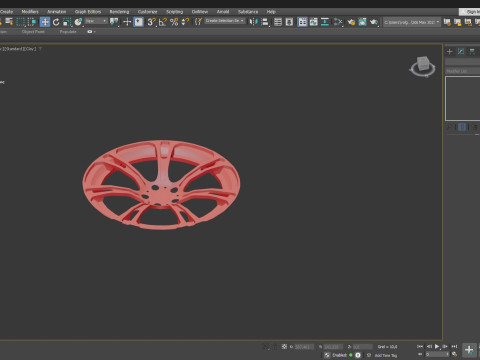Click the Sign In button
The width and height of the screenshot is (480, 360).
470,12
